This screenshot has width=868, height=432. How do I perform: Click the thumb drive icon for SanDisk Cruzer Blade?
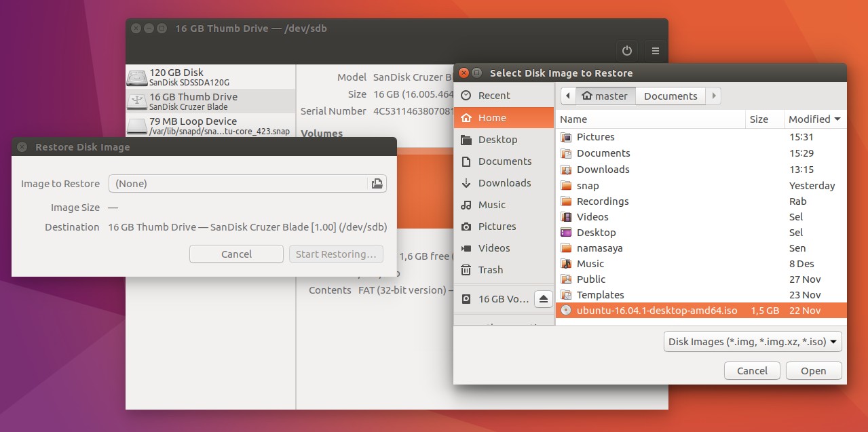[x=137, y=100]
